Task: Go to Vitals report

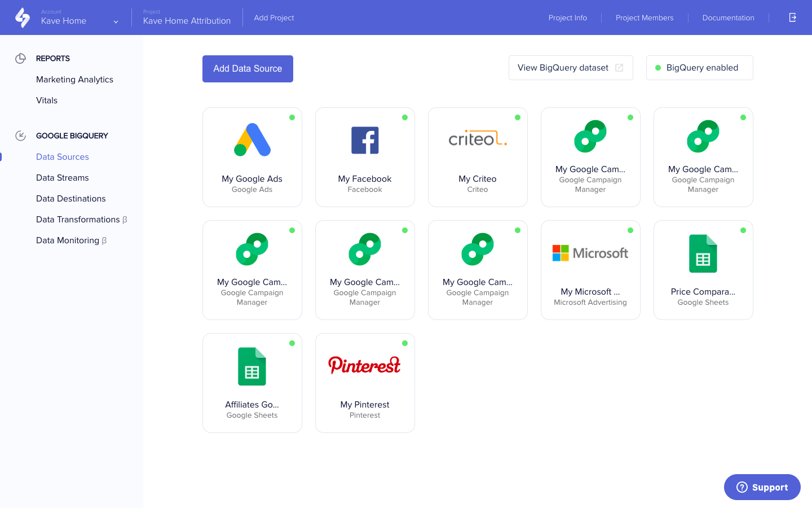Action: [x=47, y=100]
